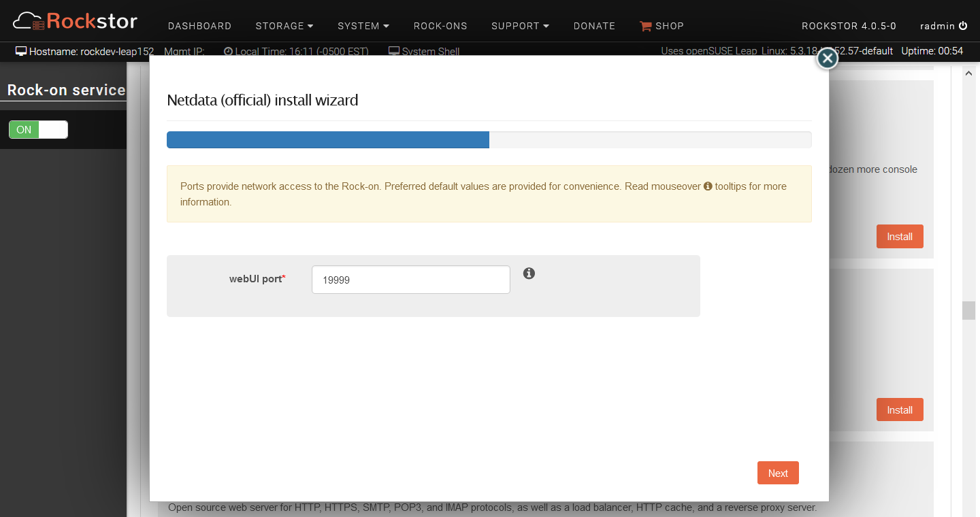Click the System Shell terminal icon
This screenshot has width=980, height=517.
tap(393, 51)
